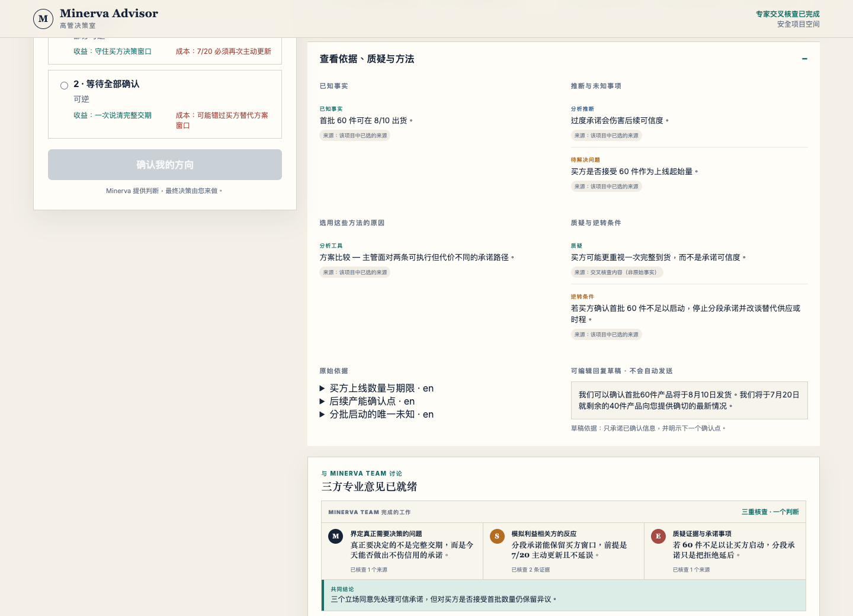Click the 交叉核查内容 source tag
Viewport: 853px width, 616px height.
(617, 272)
